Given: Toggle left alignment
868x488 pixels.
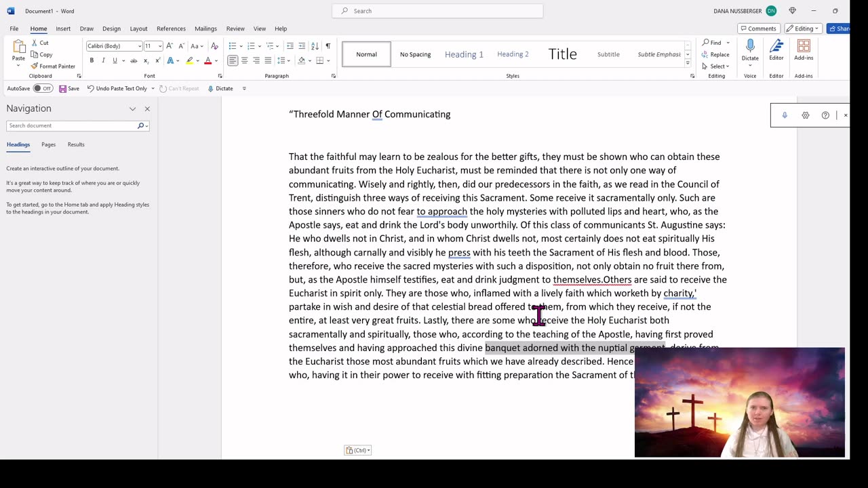Looking at the screenshot, I should click(233, 60).
